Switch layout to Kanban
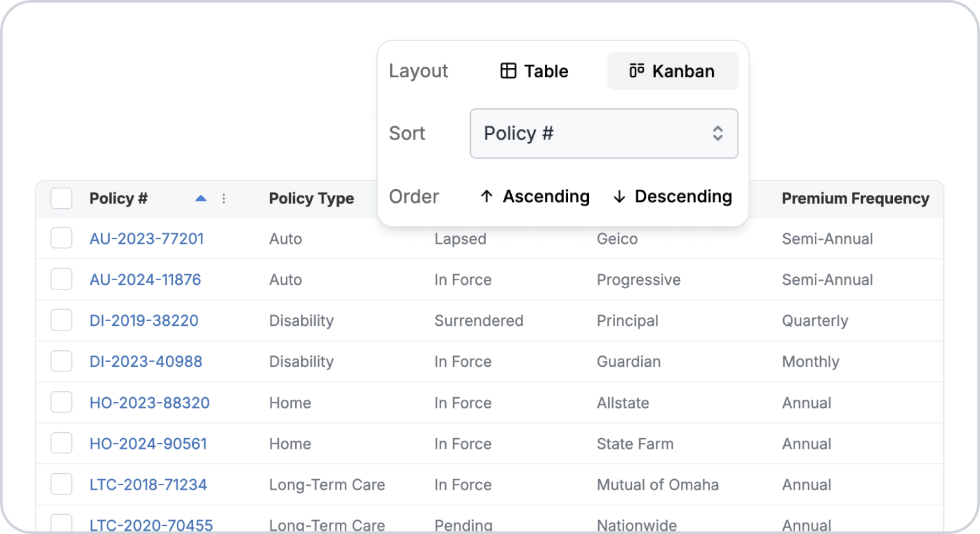This screenshot has width=980, height=534. click(x=673, y=71)
